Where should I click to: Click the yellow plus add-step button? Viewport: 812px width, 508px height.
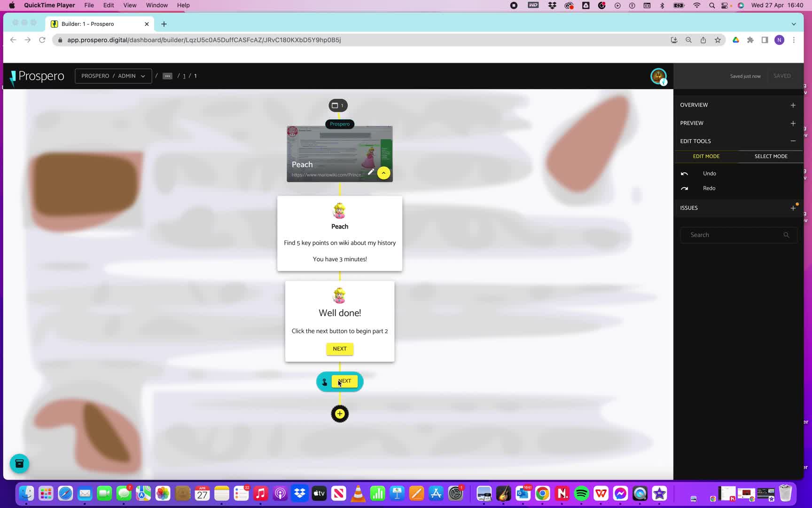[340, 414]
